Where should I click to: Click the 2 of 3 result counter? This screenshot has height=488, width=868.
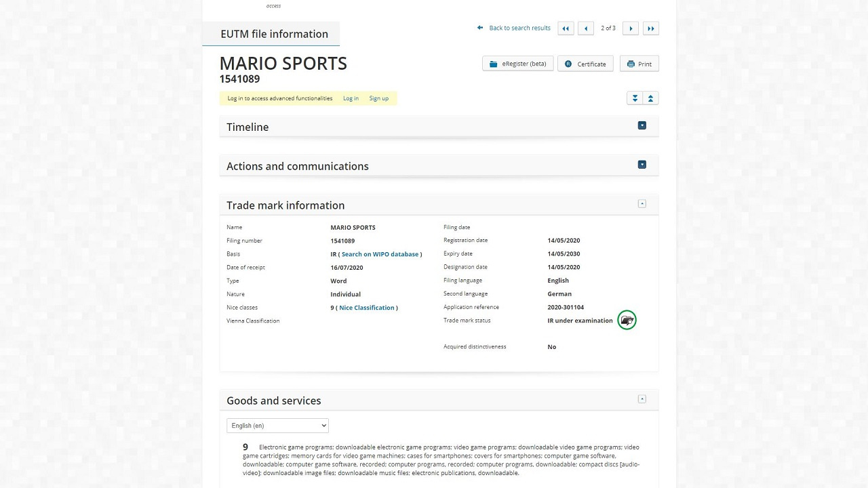[x=608, y=28]
